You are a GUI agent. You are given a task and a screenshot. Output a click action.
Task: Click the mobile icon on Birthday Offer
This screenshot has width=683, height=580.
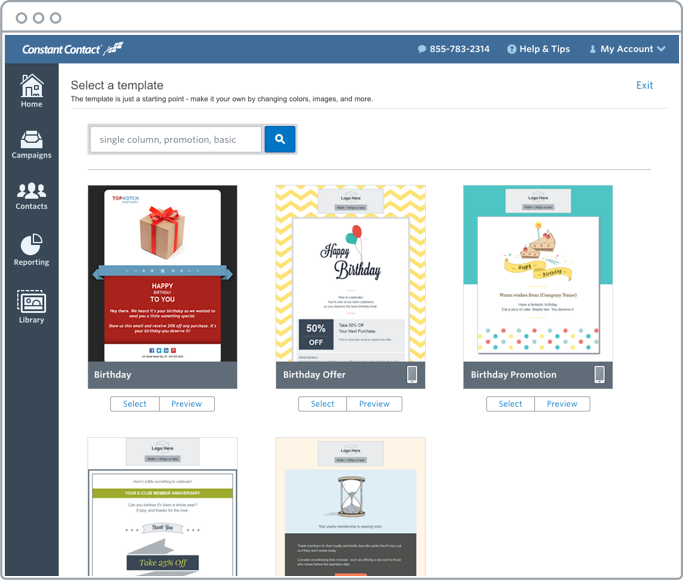412,375
